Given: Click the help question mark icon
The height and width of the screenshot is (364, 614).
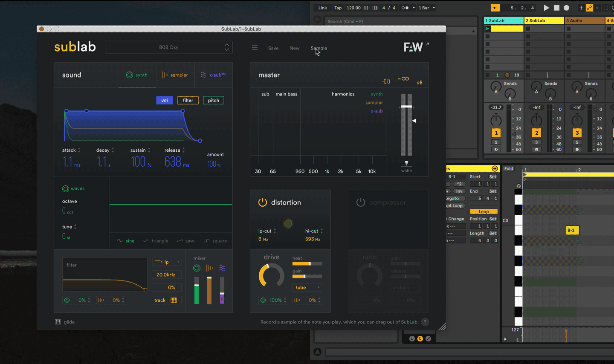Looking at the screenshot, I should [425, 322].
